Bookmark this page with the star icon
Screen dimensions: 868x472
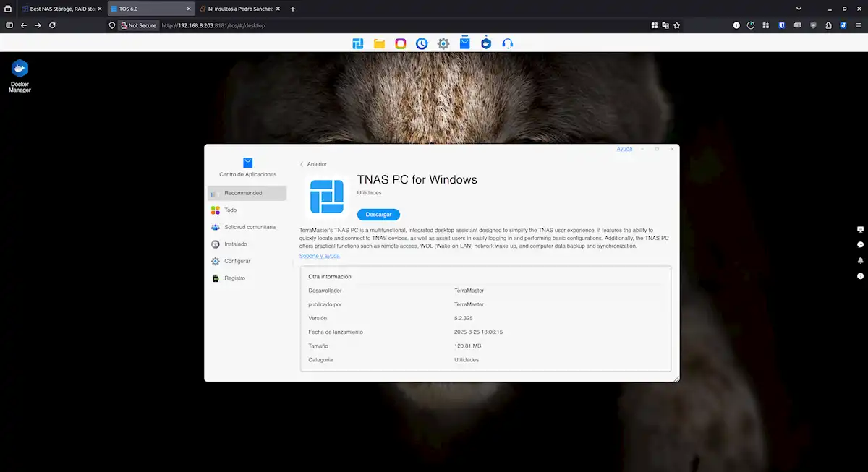676,25
